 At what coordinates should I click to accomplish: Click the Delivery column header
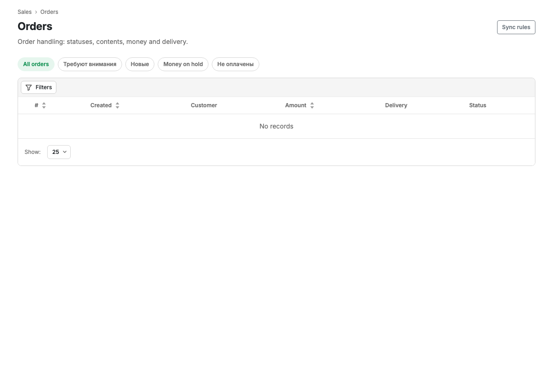[x=396, y=105]
